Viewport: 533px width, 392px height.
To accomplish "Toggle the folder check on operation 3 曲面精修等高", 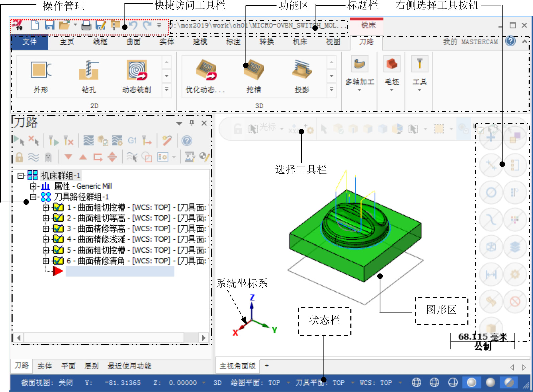I will tap(58, 229).
